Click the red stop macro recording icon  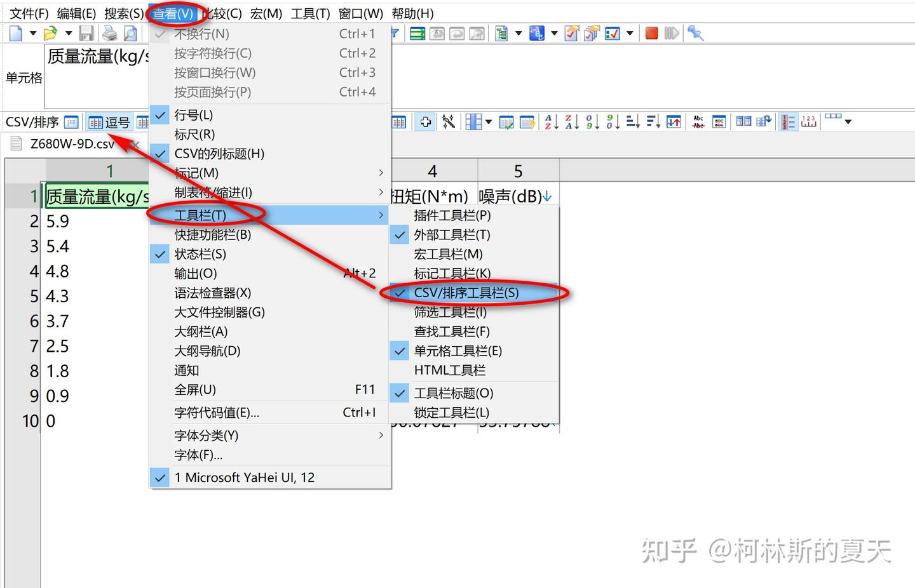click(x=651, y=33)
